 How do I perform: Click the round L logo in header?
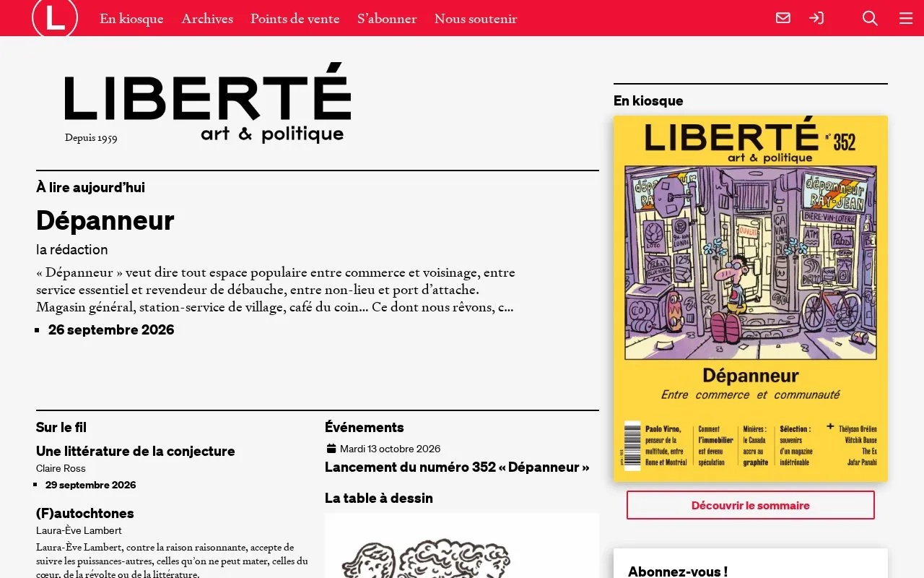tap(55, 18)
